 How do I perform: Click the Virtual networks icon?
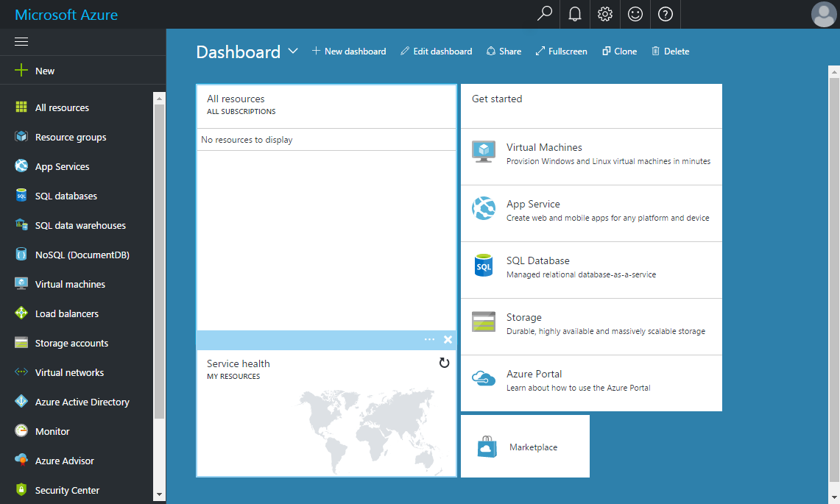tap(21, 372)
